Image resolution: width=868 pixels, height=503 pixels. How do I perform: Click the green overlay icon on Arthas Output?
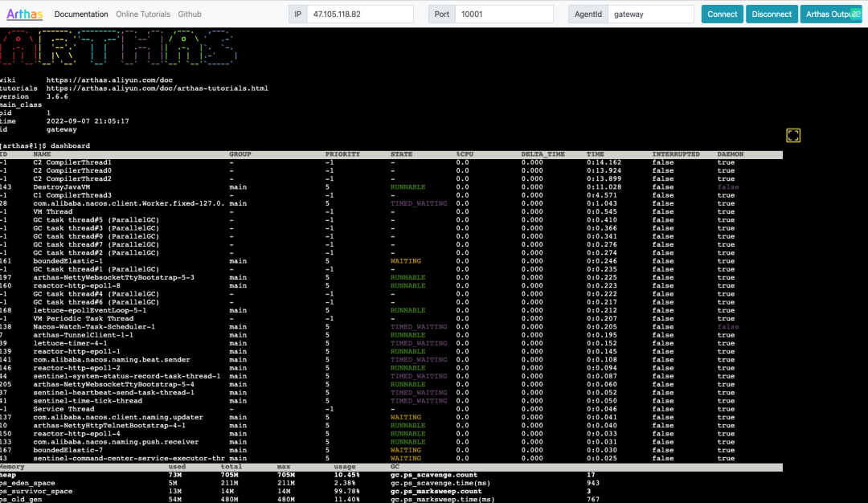[x=855, y=14]
